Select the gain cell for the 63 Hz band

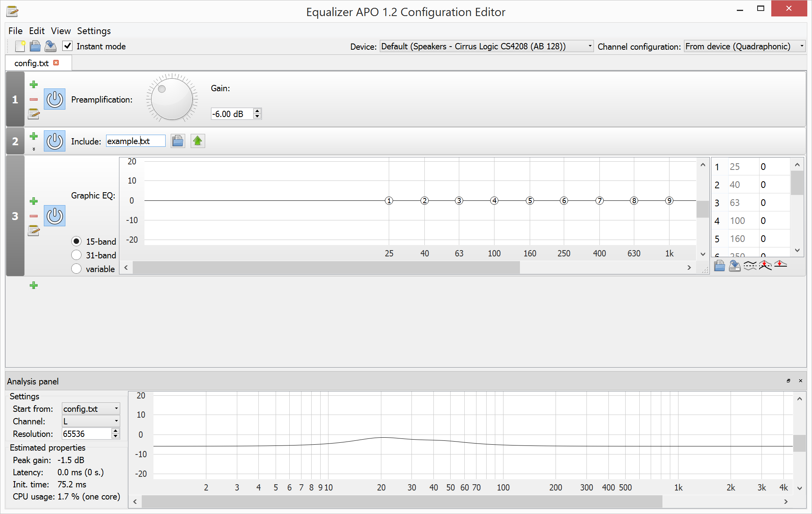tap(774, 203)
